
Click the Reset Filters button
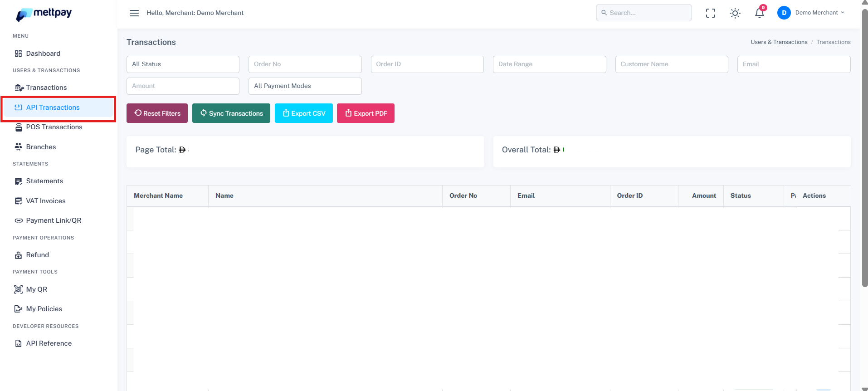[x=157, y=113]
